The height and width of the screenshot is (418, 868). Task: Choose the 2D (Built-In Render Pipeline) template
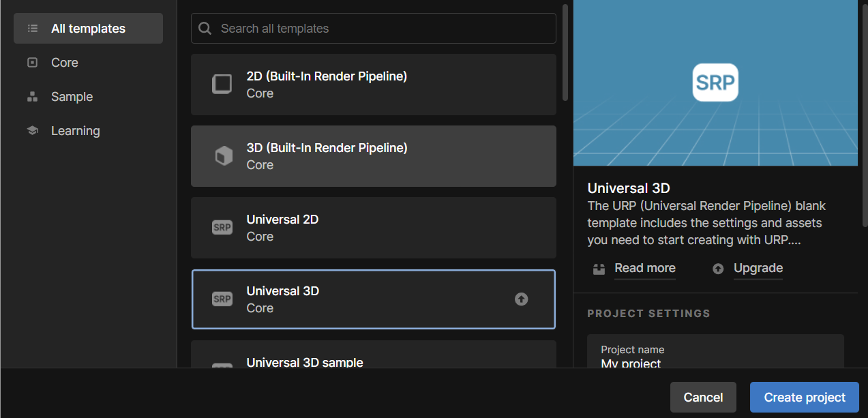(x=374, y=85)
